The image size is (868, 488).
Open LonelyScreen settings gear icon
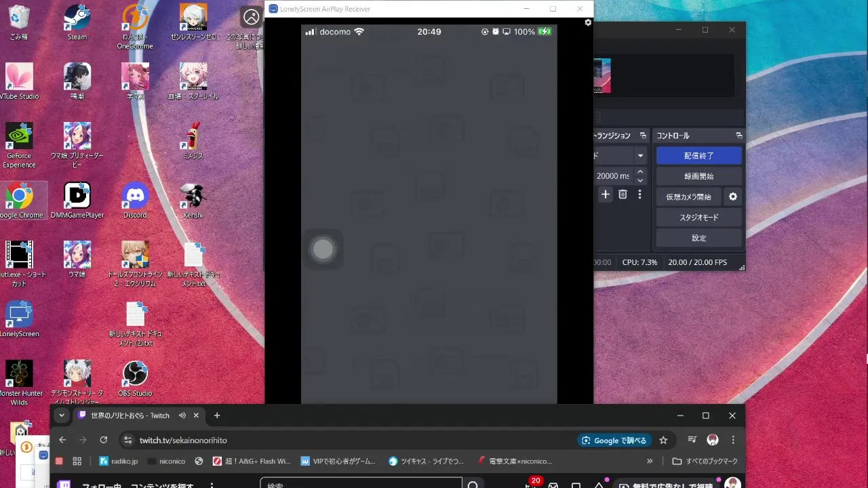[x=588, y=22]
